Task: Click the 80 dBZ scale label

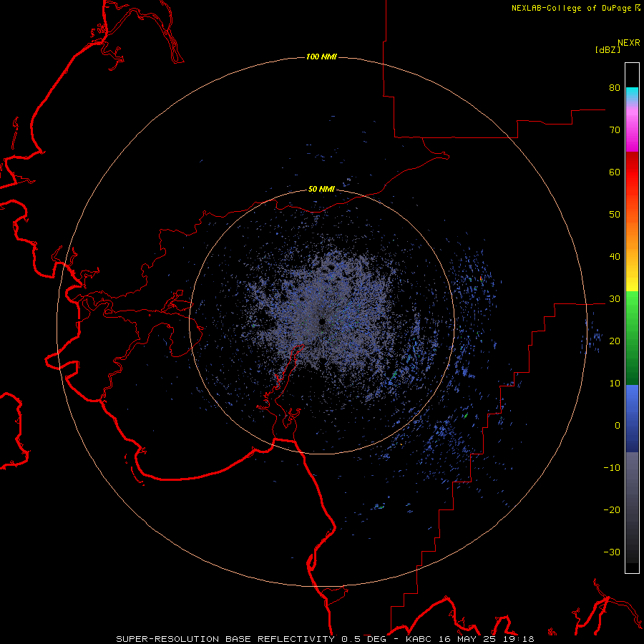Action: [x=615, y=87]
